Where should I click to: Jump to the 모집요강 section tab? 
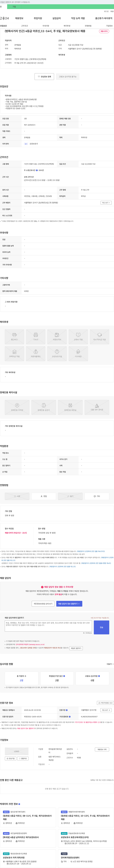[x=3, y=26]
